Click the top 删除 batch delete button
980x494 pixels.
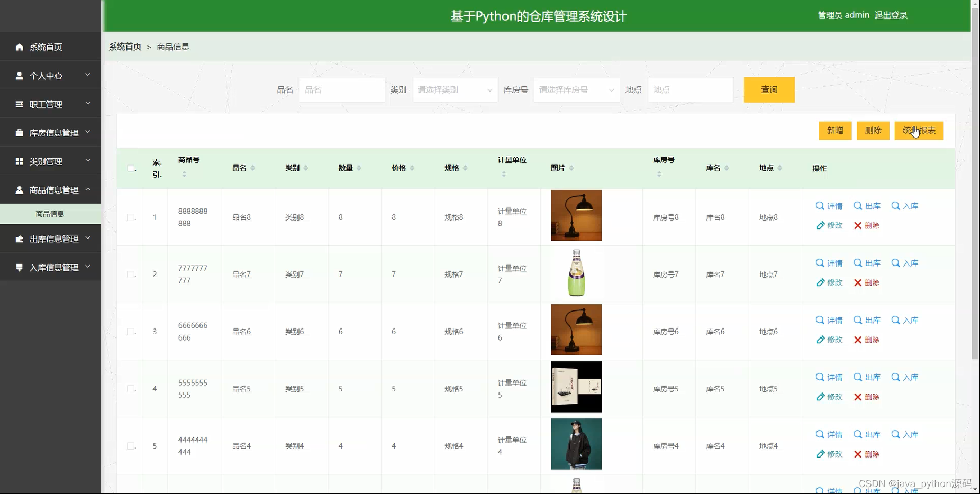click(873, 131)
